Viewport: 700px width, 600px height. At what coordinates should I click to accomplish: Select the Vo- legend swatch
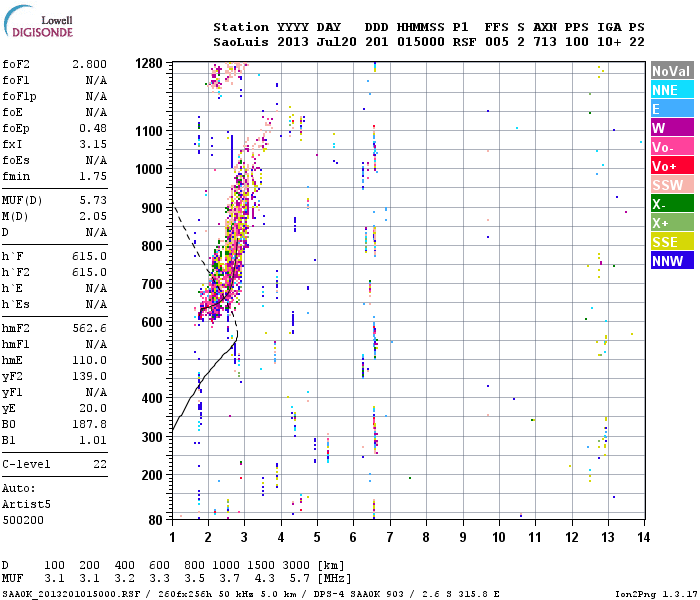click(x=672, y=147)
